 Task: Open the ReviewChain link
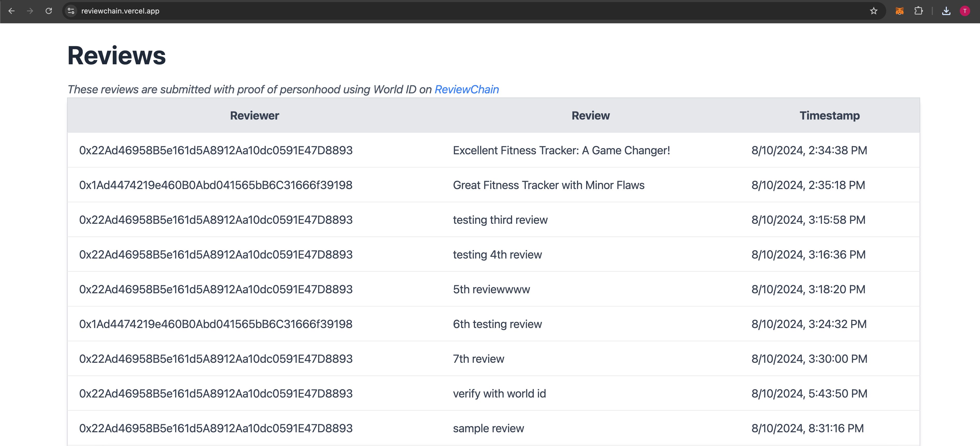[466, 89]
